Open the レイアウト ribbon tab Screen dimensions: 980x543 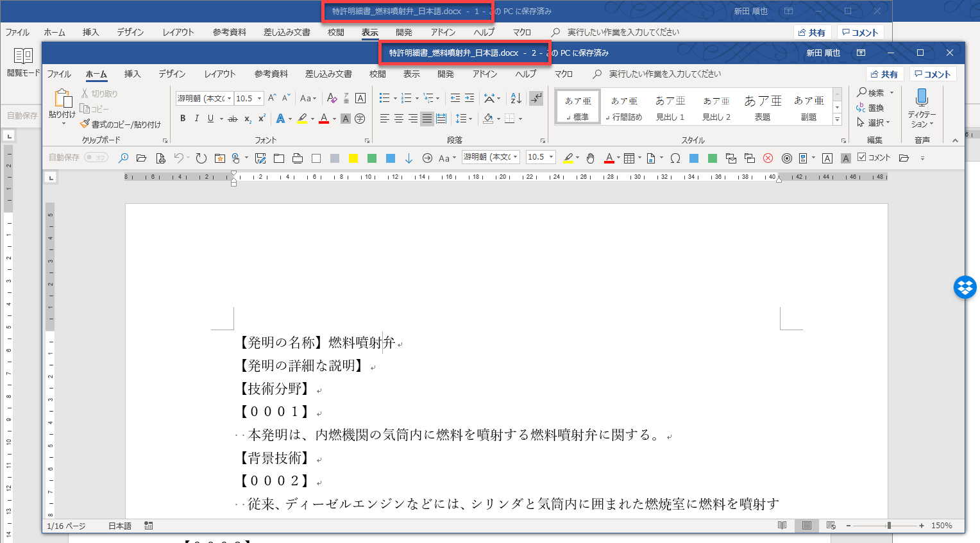[219, 74]
